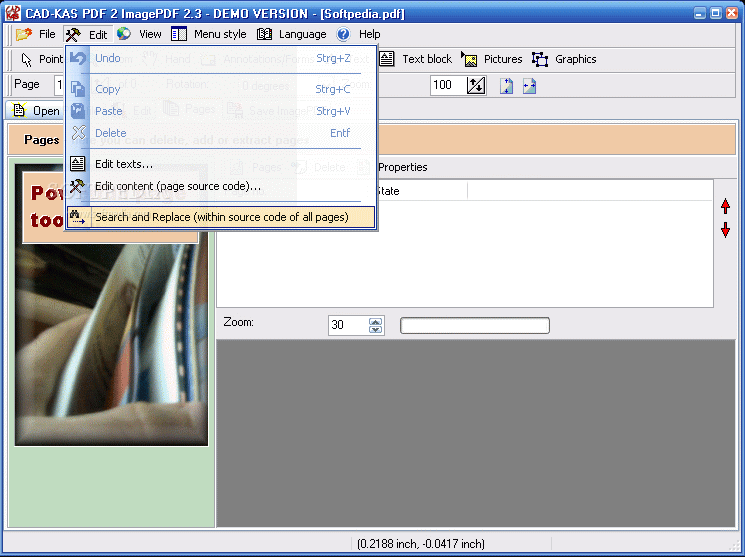
Task: Click the Graphics shapes icon
Action: point(540,59)
